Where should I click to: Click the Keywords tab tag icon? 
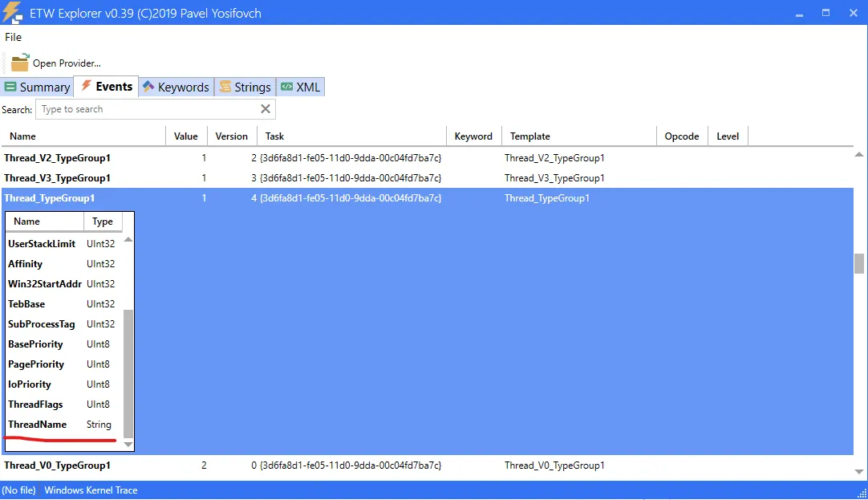[148, 87]
